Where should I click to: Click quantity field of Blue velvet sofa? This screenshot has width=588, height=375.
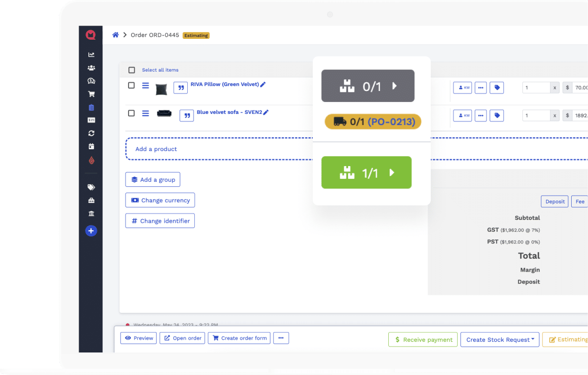(536, 115)
